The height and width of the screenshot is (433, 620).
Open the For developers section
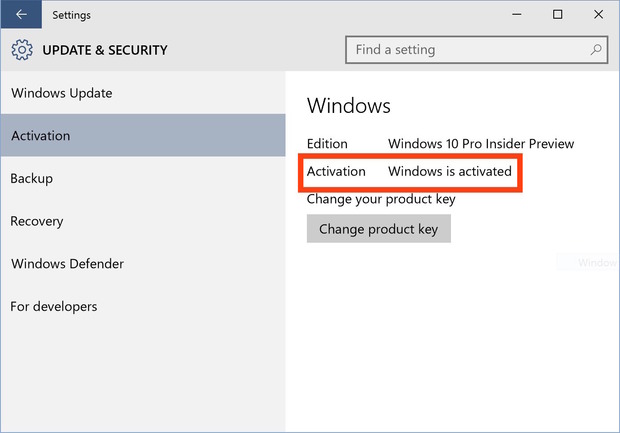click(x=54, y=306)
